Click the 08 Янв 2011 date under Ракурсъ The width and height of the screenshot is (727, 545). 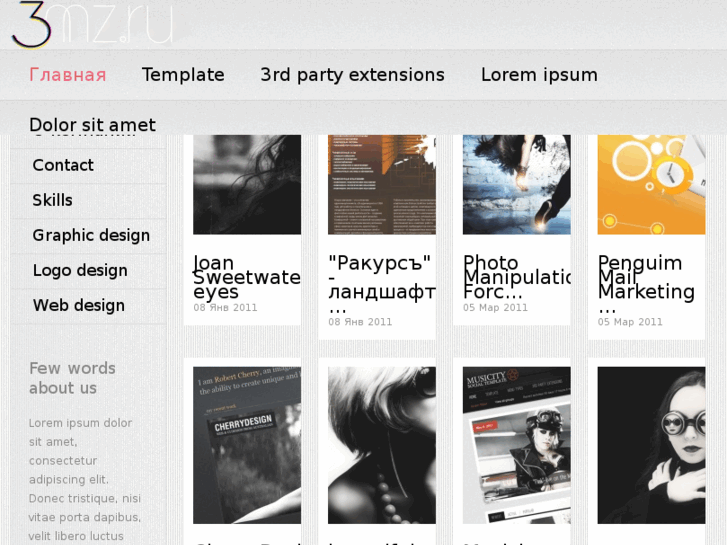tap(360, 322)
